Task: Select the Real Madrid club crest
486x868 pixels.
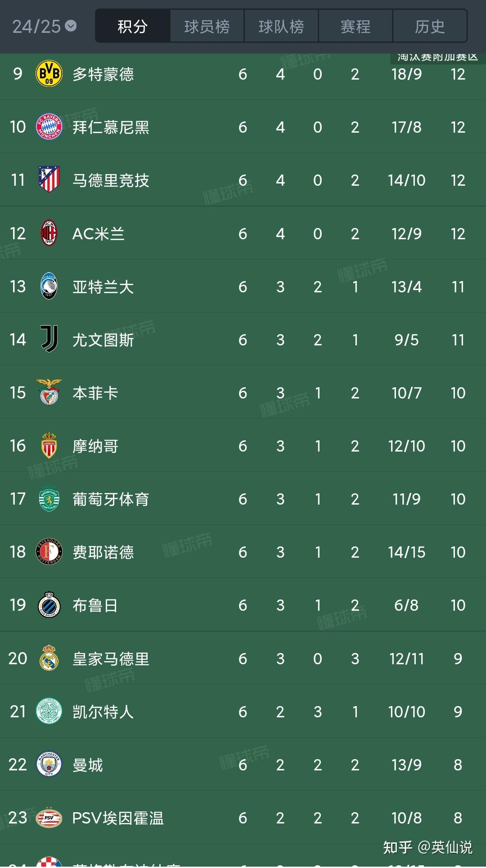Action: coord(49,659)
